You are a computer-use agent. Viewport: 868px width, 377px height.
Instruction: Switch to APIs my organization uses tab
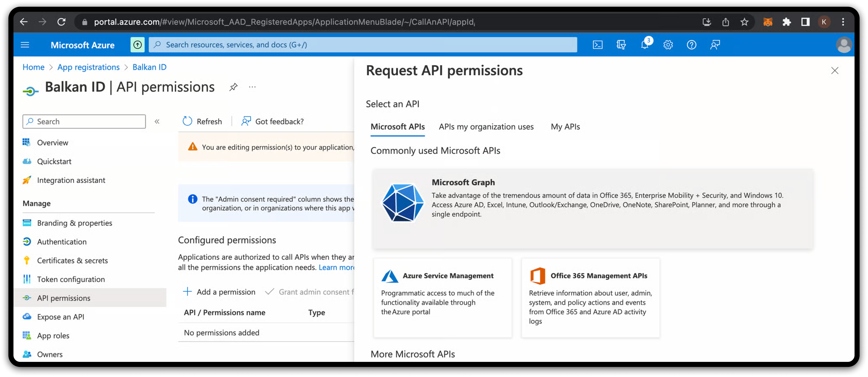[486, 127]
